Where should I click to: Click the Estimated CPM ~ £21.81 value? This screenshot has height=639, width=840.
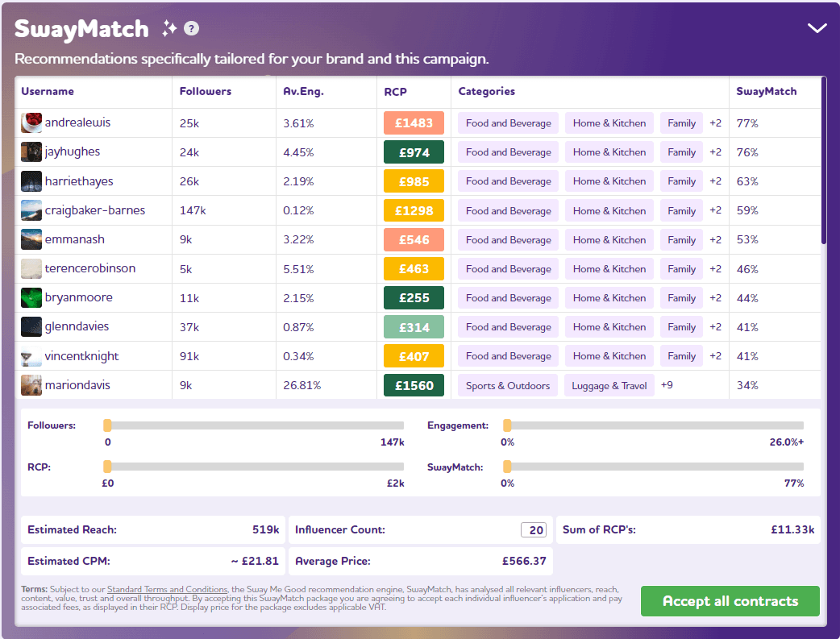point(255,561)
